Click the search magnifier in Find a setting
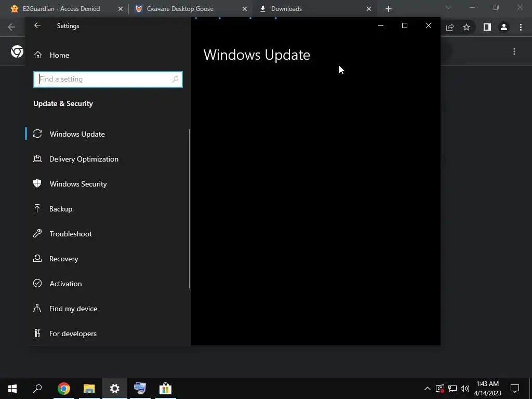The image size is (532, 399). coord(175,79)
